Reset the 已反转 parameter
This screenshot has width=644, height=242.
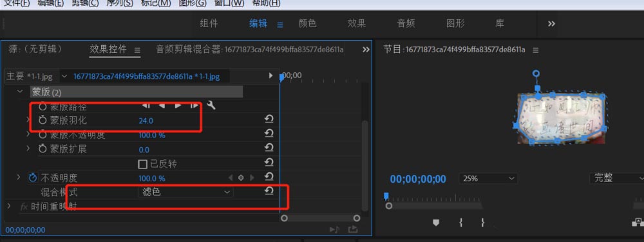coord(269,162)
